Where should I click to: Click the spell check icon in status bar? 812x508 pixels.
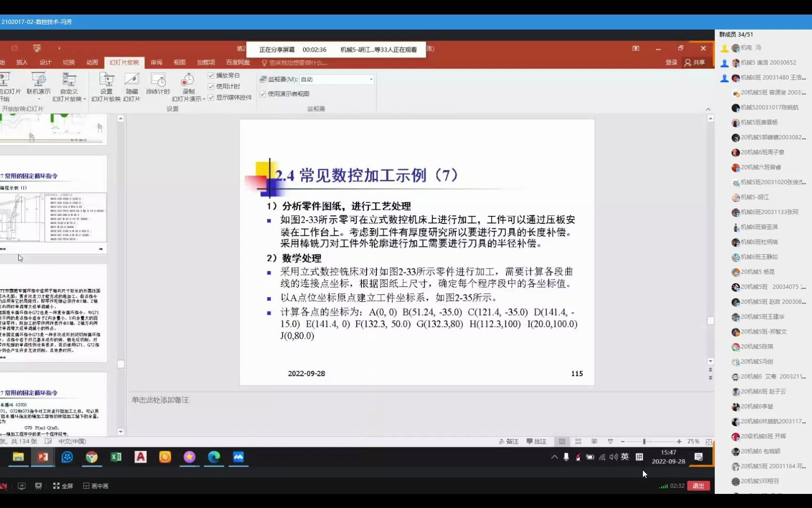pyautogui.click(x=48, y=441)
